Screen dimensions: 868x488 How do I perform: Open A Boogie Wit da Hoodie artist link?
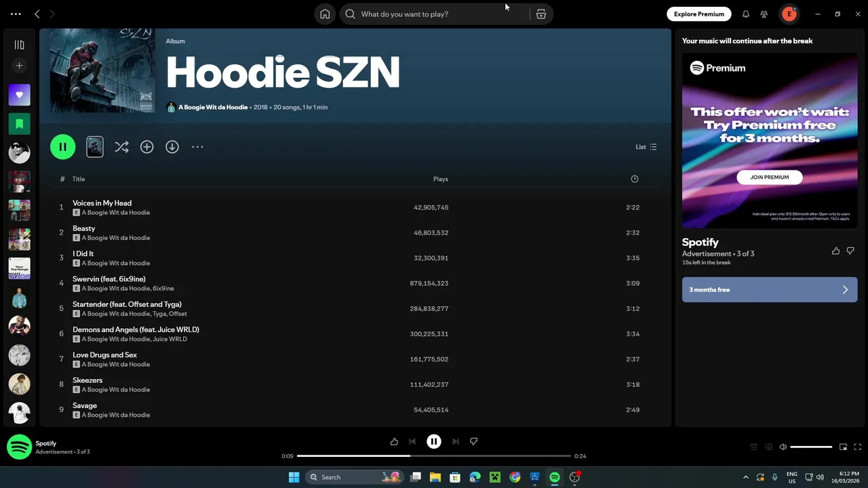213,107
